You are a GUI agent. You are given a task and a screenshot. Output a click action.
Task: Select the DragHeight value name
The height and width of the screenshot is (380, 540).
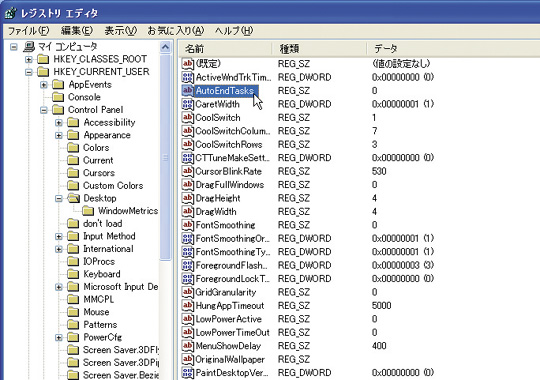[218, 198]
